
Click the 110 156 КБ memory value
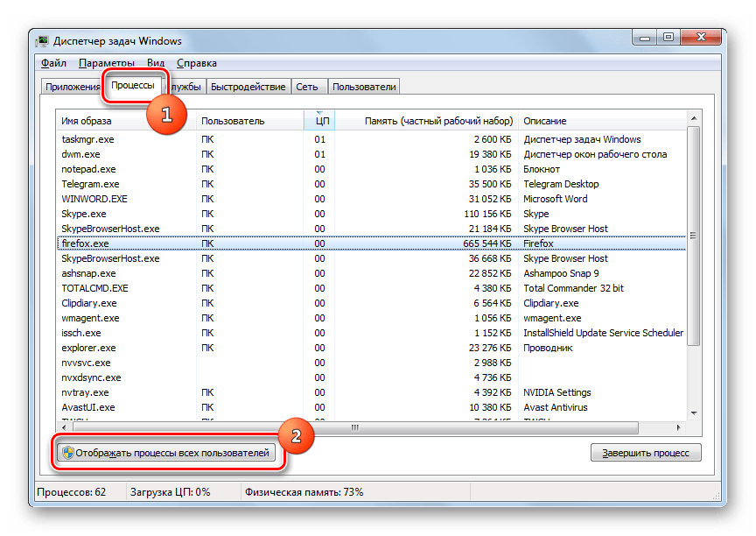[487, 214]
